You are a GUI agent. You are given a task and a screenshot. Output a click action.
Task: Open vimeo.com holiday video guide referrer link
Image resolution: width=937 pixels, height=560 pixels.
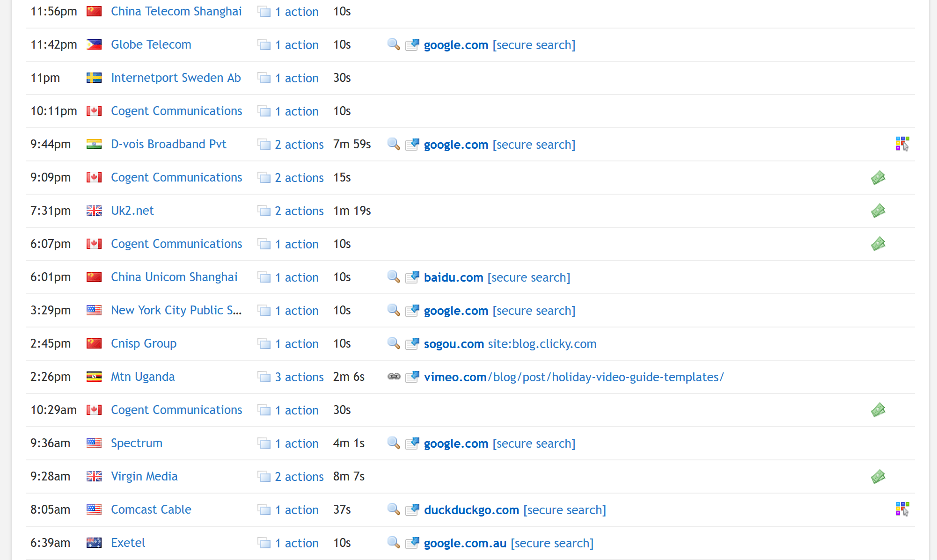[573, 377]
